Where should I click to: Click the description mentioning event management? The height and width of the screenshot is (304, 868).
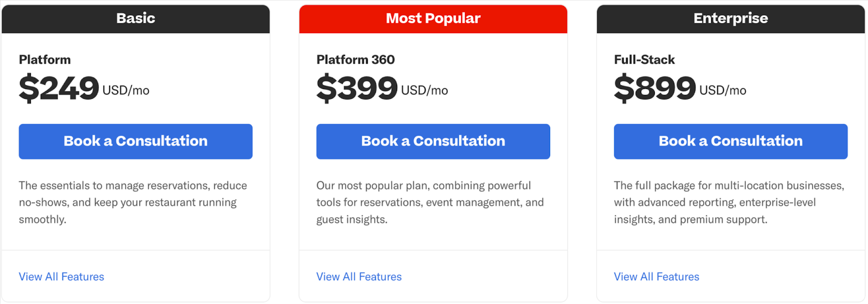coord(430,202)
